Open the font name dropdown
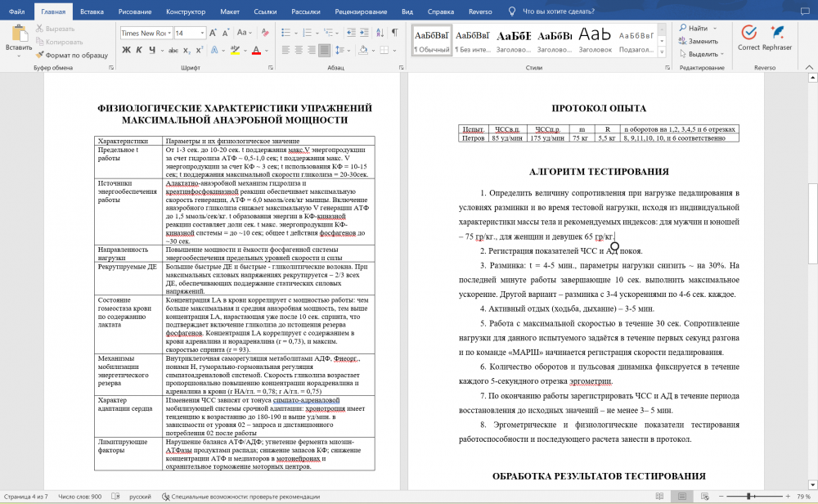 click(169, 34)
